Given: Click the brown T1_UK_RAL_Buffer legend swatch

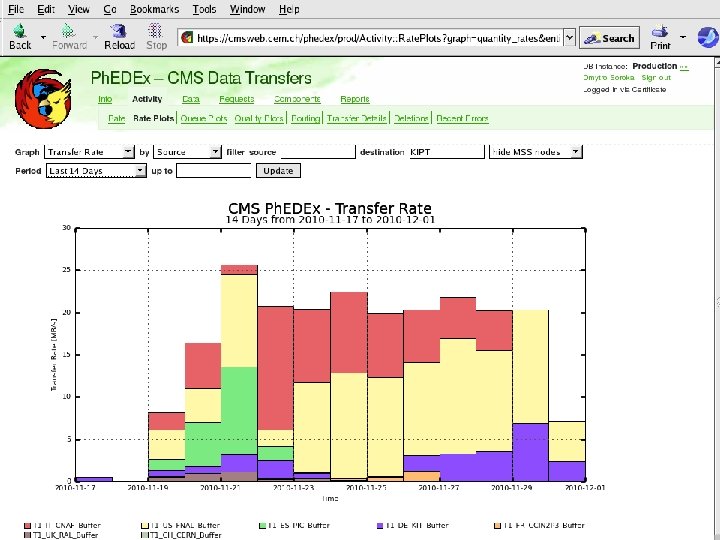Looking at the screenshot, I should tap(27, 535).
